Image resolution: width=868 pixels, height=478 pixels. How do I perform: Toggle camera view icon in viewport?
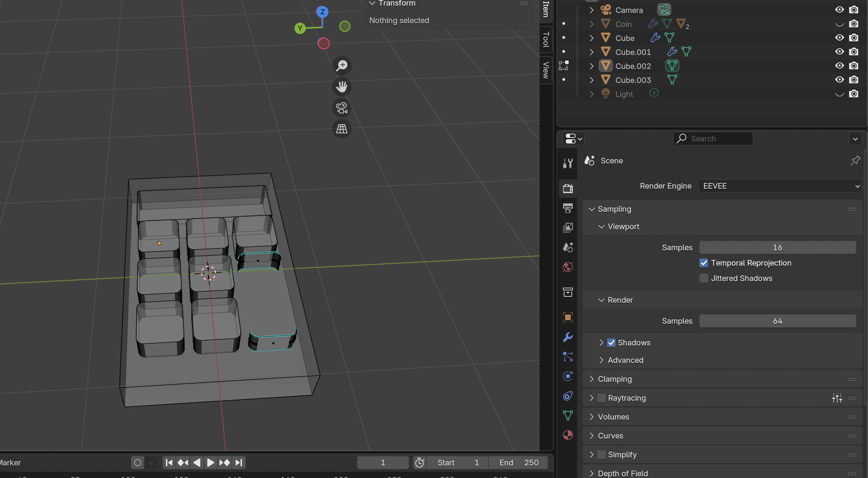[x=341, y=108]
